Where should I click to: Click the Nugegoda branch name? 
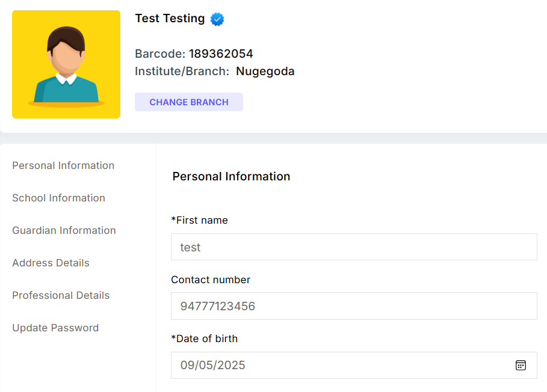(x=265, y=72)
